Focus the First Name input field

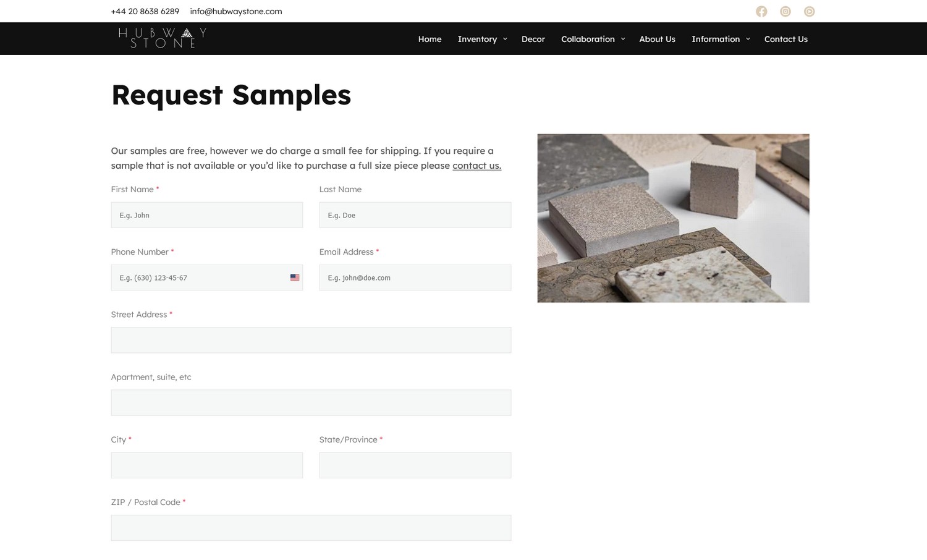207,215
